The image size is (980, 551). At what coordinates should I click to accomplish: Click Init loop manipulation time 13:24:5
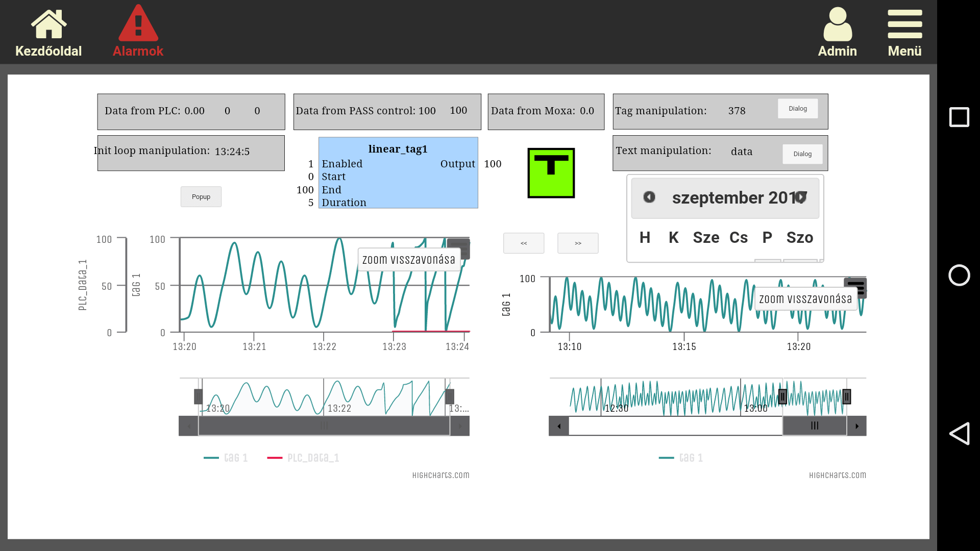click(x=232, y=152)
